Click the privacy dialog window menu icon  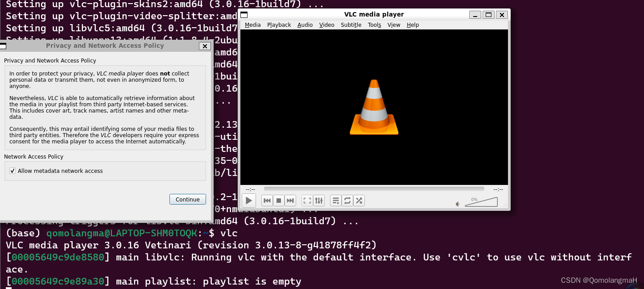click(2, 46)
